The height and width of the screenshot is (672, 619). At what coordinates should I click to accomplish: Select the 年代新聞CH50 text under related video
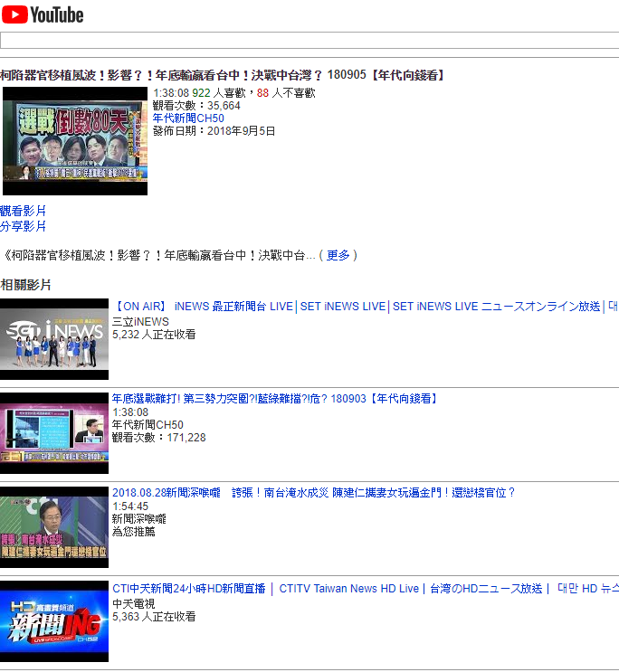[148, 425]
